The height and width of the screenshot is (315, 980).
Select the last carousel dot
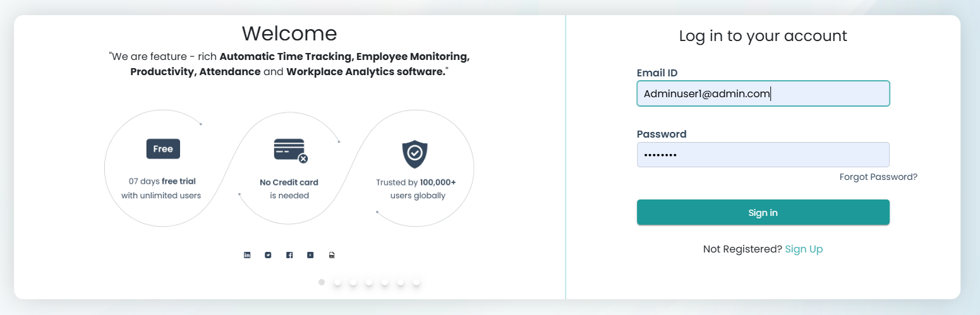point(416,282)
